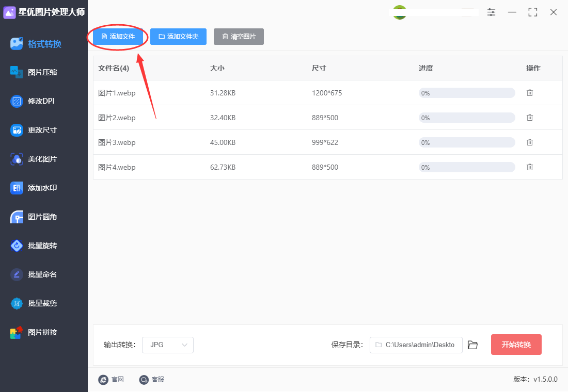Open folder browser icon next to save path
This screenshot has height=392, width=568.
(472, 345)
